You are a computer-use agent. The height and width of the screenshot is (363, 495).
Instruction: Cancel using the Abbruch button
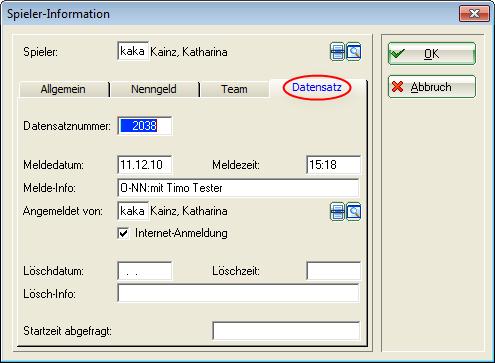point(432,87)
